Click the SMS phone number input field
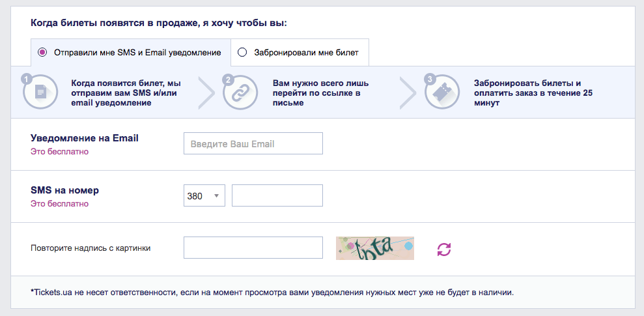 point(277,195)
